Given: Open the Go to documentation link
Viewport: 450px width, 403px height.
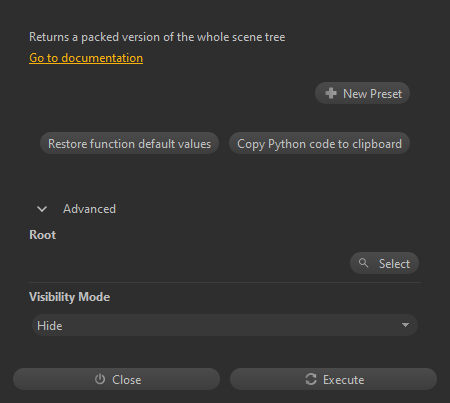Looking at the screenshot, I should 86,58.
